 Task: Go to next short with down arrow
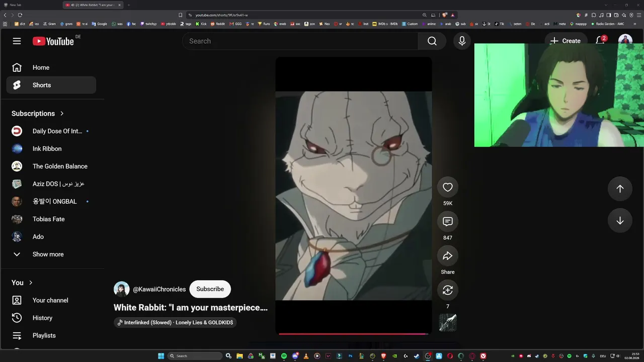[620, 221]
